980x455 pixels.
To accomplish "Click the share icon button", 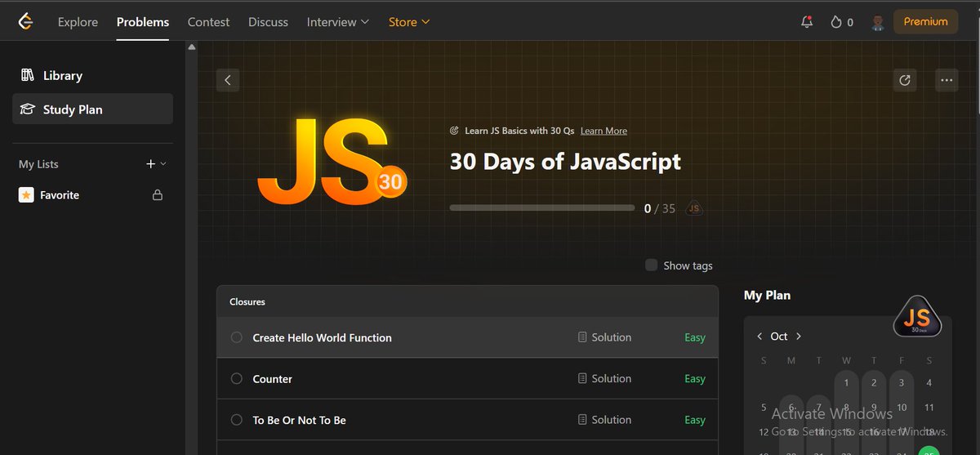I will 904,80.
